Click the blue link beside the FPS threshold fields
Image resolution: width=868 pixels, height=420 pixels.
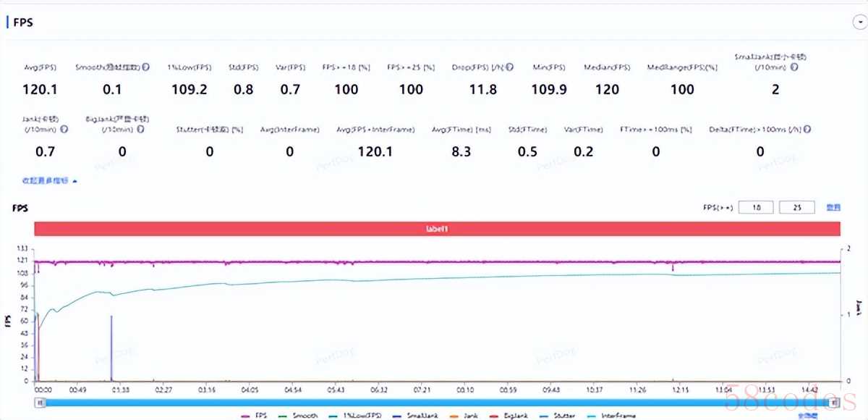833,208
